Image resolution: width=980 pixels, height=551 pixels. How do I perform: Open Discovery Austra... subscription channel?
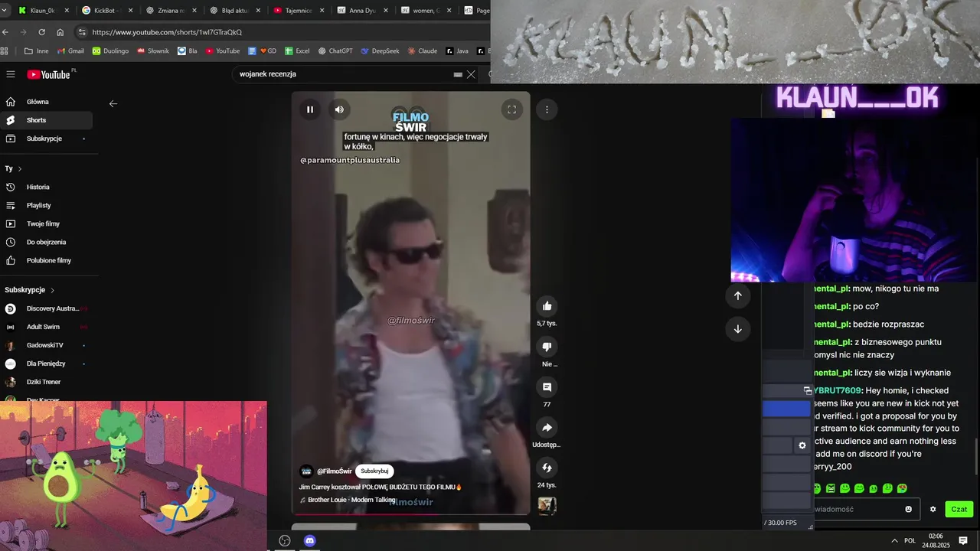tap(47, 308)
